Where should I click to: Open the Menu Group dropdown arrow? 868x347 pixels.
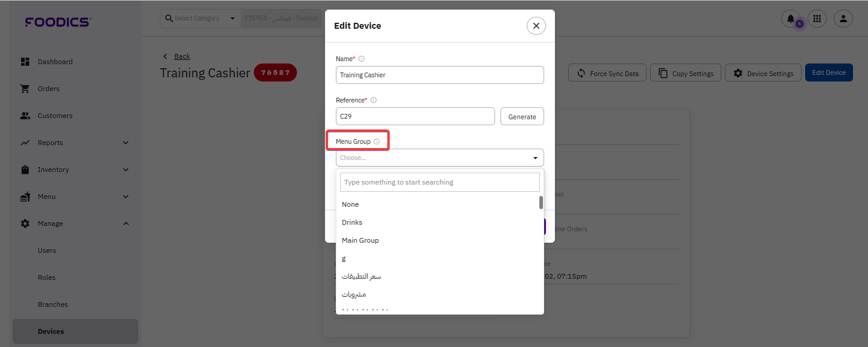(535, 158)
